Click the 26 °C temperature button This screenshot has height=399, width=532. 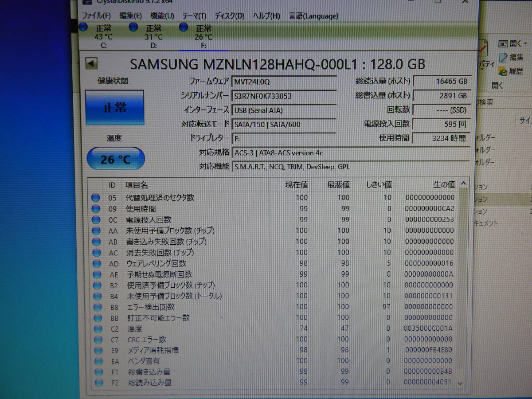115,159
